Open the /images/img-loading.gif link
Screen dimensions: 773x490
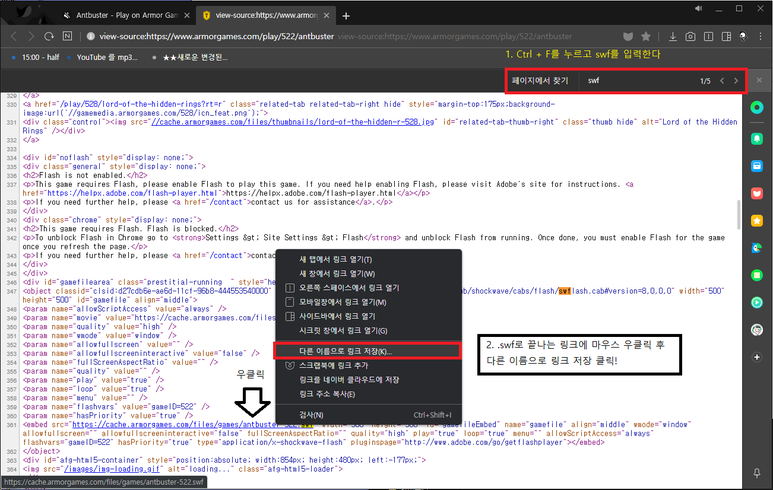pyautogui.click(x=112, y=469)
